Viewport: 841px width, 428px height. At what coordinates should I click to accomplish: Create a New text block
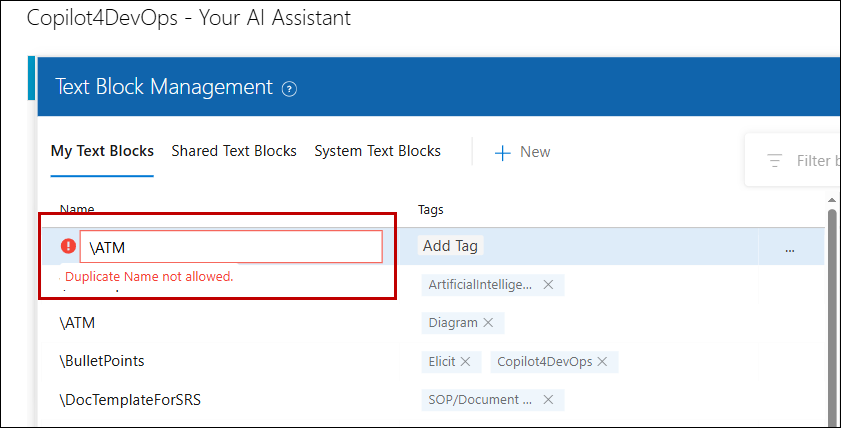tap(522, 152)
